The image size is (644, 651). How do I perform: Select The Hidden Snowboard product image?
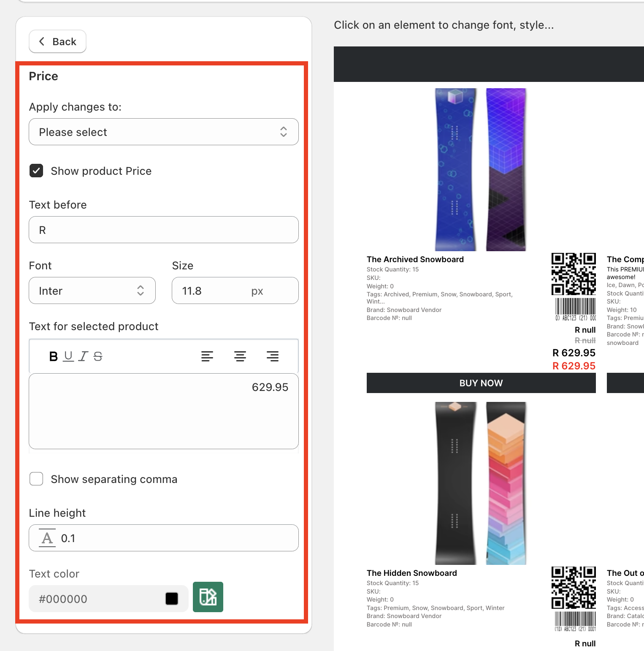[x=481, y=483]
